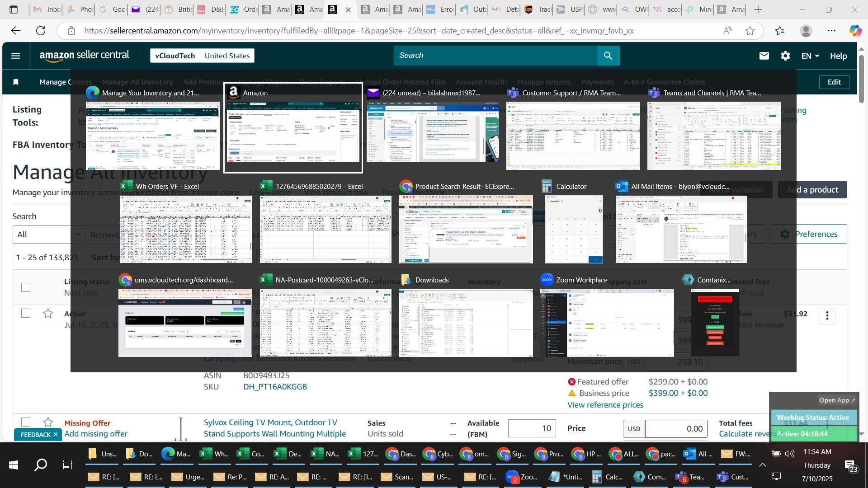This screenshot has width=868, height=488.
Task: Click the Add a product button
Action: [x=812, y=190]
